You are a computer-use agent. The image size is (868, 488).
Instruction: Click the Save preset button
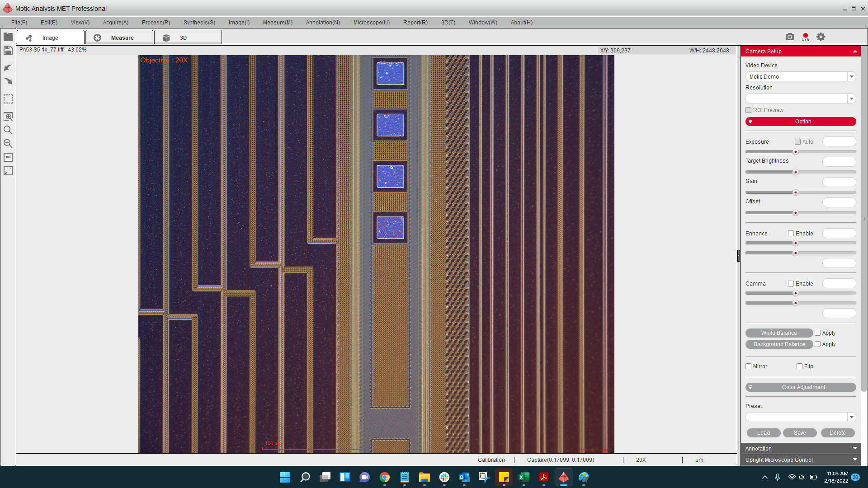800,433
